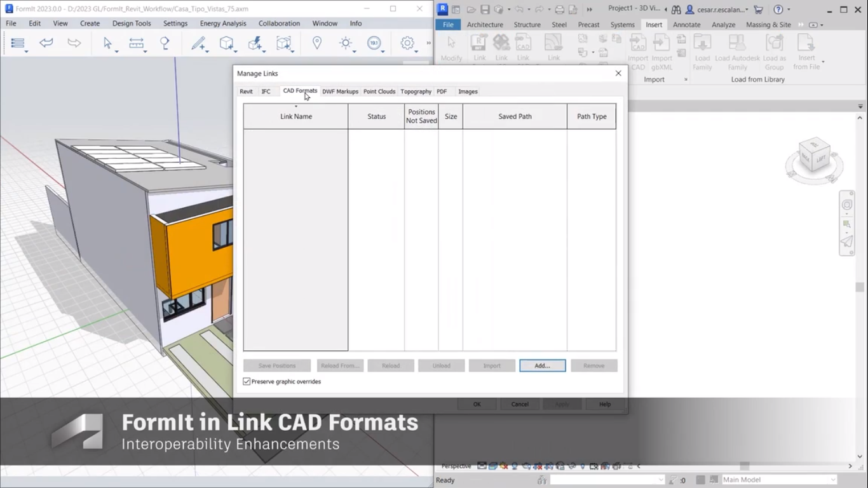This screenshot has width=868, height=488.
Task: Sort by the Link Name column header
Action: 296,116
